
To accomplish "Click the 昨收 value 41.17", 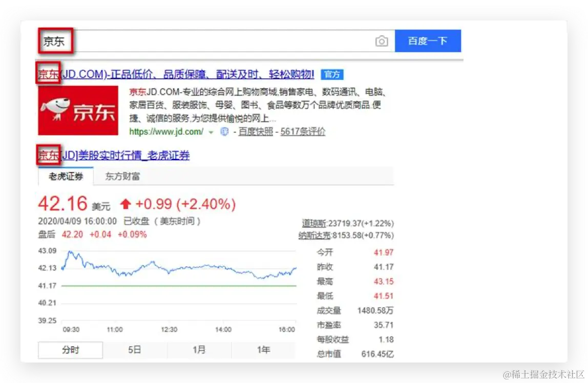I will (x=384, y=267).
